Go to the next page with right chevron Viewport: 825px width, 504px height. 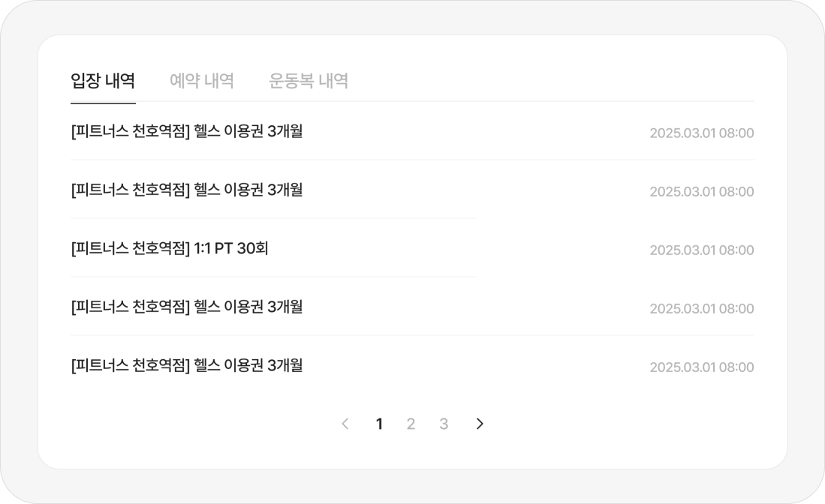click(x=480, y=424)
